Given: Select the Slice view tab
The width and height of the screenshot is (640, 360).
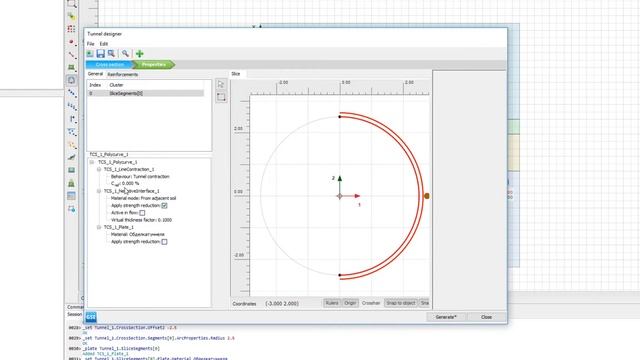Looking at the screenshot, I should (236, 74).
